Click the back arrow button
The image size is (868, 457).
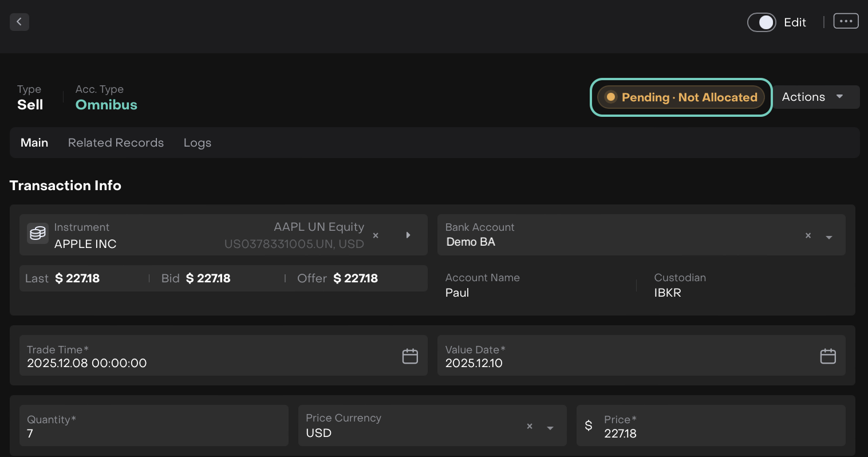click(x=19, y=22)
